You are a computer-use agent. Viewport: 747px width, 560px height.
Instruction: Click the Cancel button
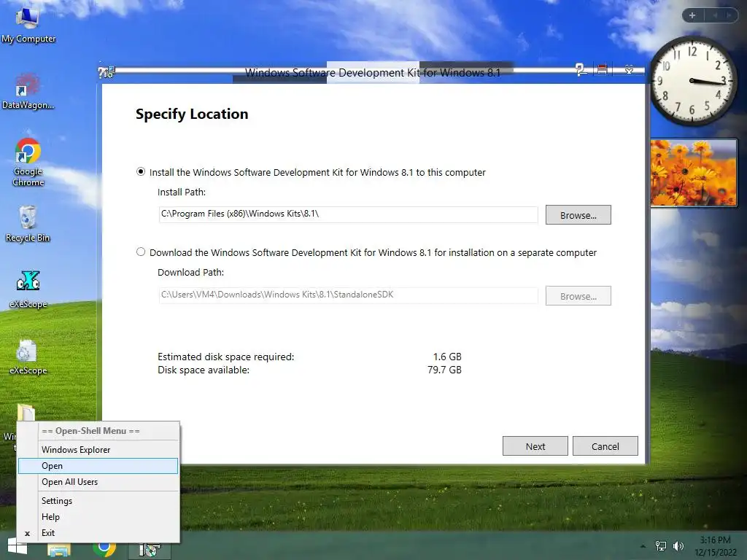tap(605, 446)
